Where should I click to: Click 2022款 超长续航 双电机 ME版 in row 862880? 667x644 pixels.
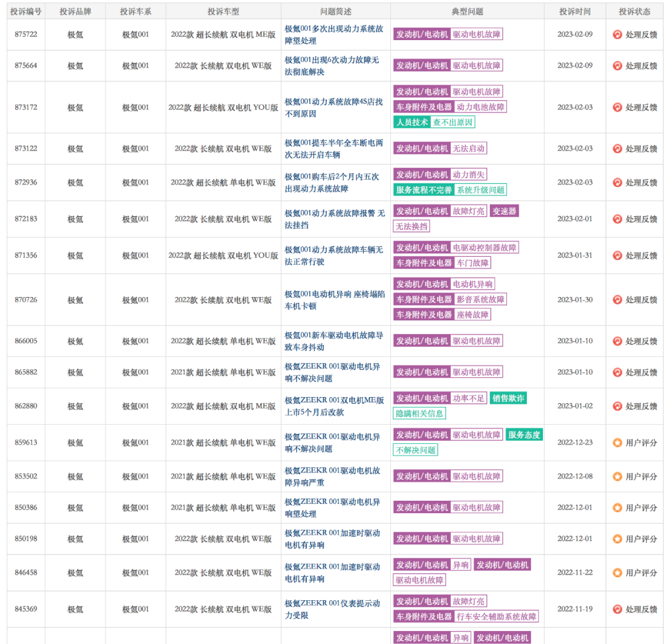[224, 406]
